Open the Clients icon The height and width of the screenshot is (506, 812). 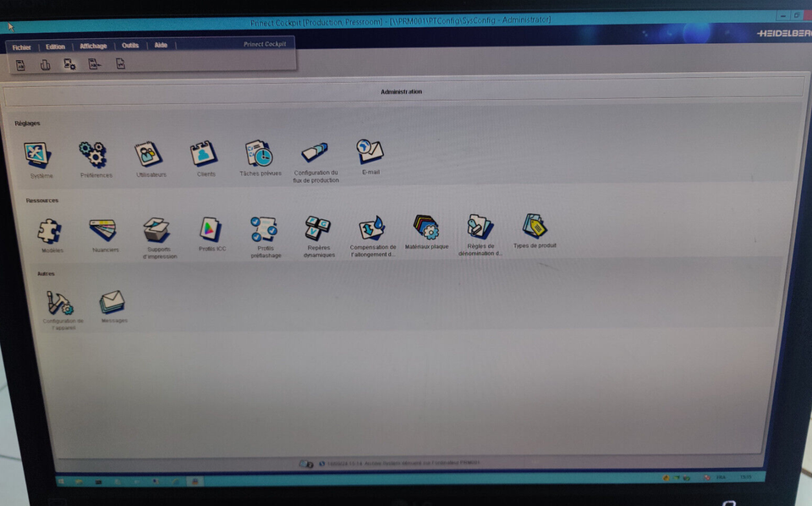point(204,153)
